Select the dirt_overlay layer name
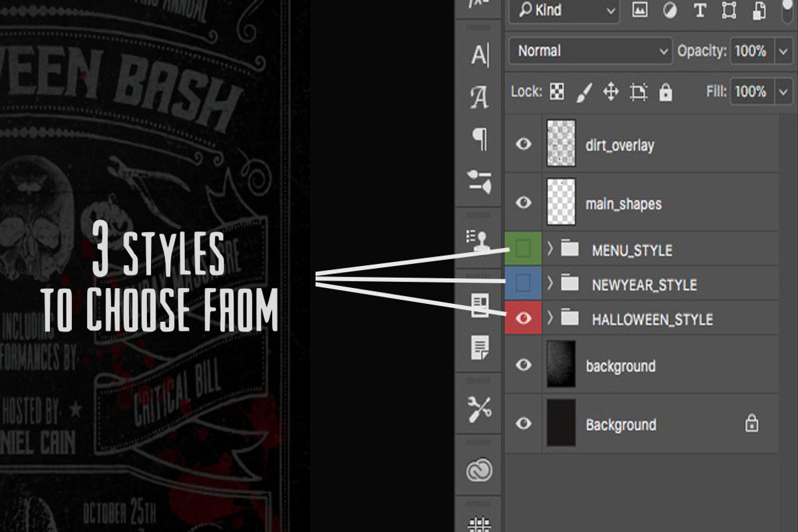This screenshot has width=798, height=532. click(x=619, y=145)
